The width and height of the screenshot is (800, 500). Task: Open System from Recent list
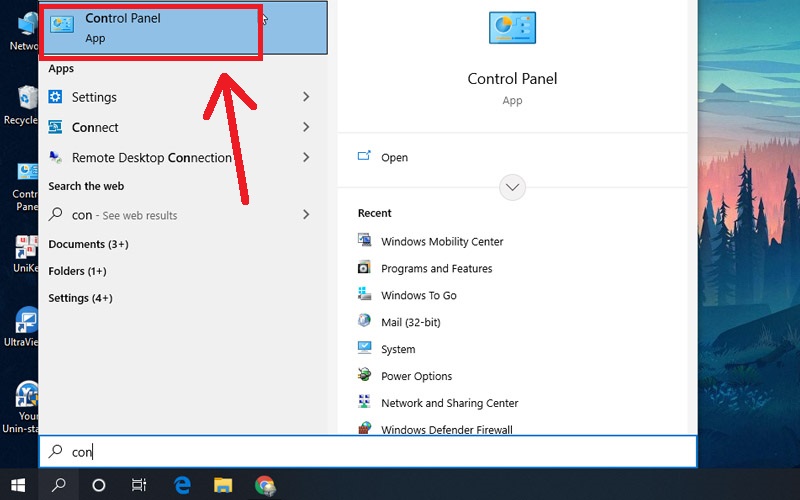398,349
